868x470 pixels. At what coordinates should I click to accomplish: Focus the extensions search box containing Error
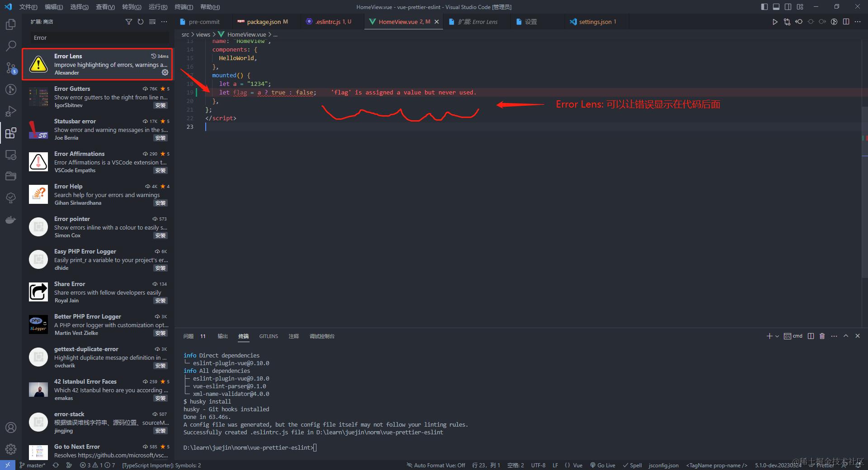coord(100,38)
